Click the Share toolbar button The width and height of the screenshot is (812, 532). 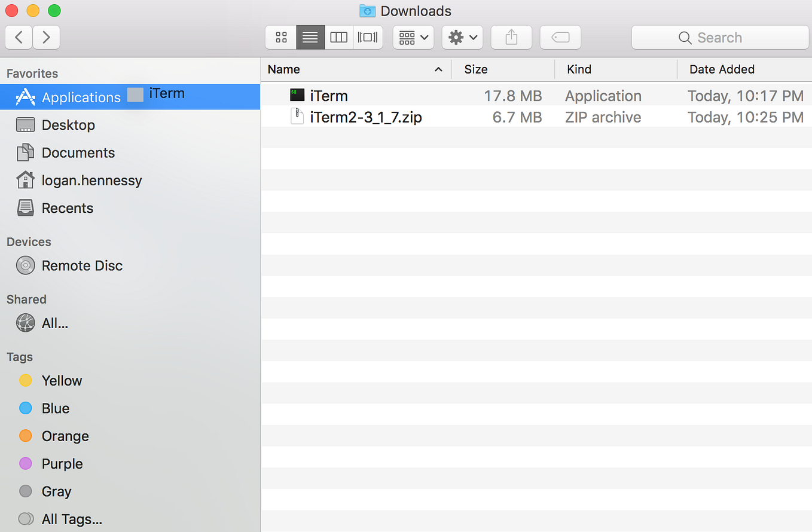pyautogui.click(x=511, y=38)
